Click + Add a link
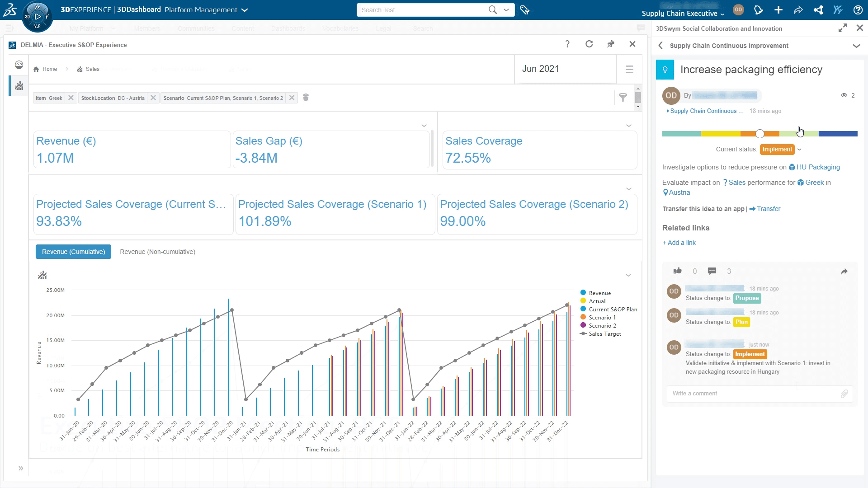This screenshot has height=488, width=868. coord(679,243)
